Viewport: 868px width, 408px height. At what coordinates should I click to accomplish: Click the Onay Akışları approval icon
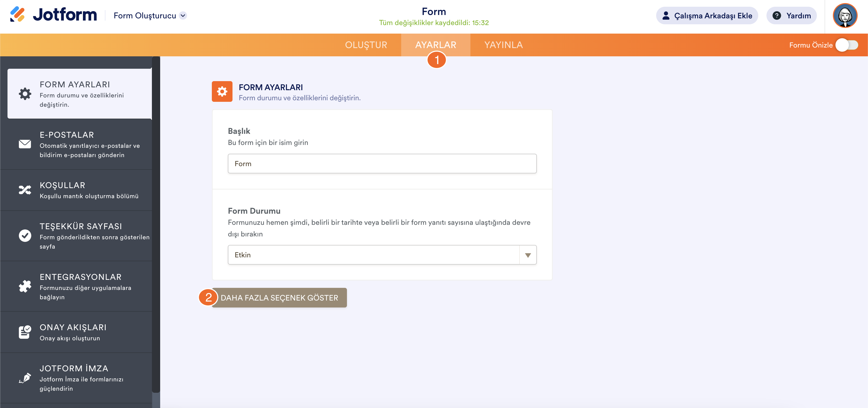[x=25, y=332]
